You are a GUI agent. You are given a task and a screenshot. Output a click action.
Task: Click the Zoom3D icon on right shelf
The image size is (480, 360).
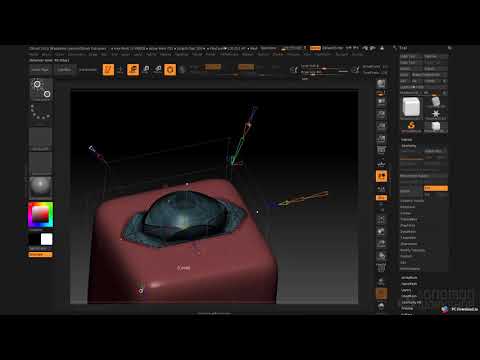(x=381, y=244)
